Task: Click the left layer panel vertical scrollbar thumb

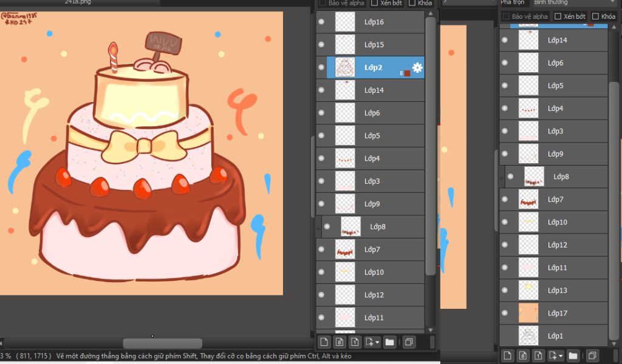Action: (431, 146)
